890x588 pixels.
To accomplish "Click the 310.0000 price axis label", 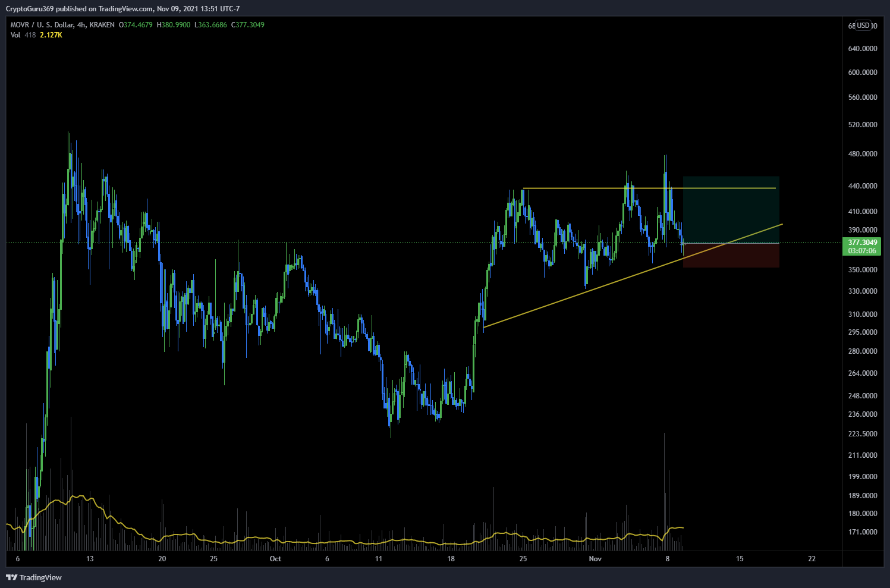I will (863, 315).
